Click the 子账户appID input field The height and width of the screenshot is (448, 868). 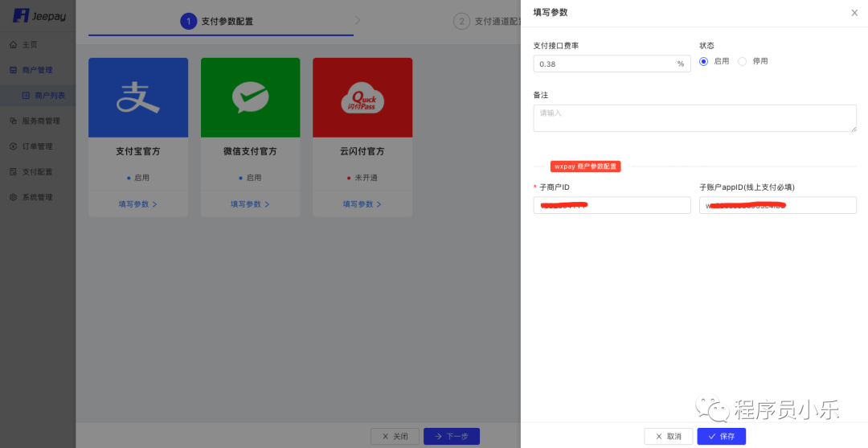pyautogui.click(x=778, y=205)
